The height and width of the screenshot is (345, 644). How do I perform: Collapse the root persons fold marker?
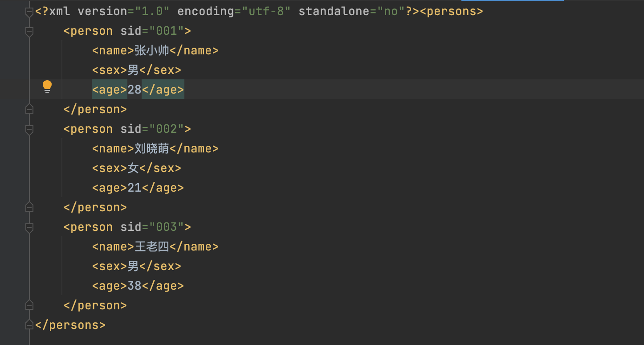coord(29,12)
